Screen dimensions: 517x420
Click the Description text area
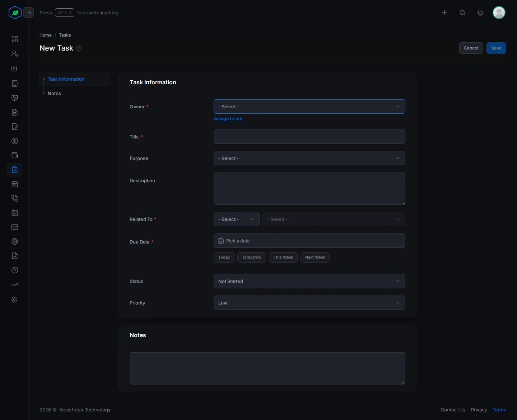[x=309, y=189]
